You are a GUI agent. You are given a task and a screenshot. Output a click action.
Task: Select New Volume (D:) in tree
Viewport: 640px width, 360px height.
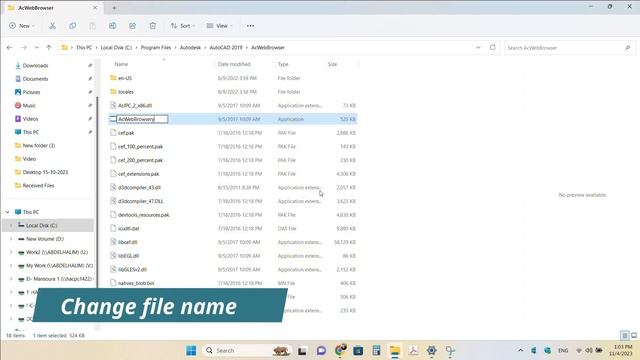point(44,239)
